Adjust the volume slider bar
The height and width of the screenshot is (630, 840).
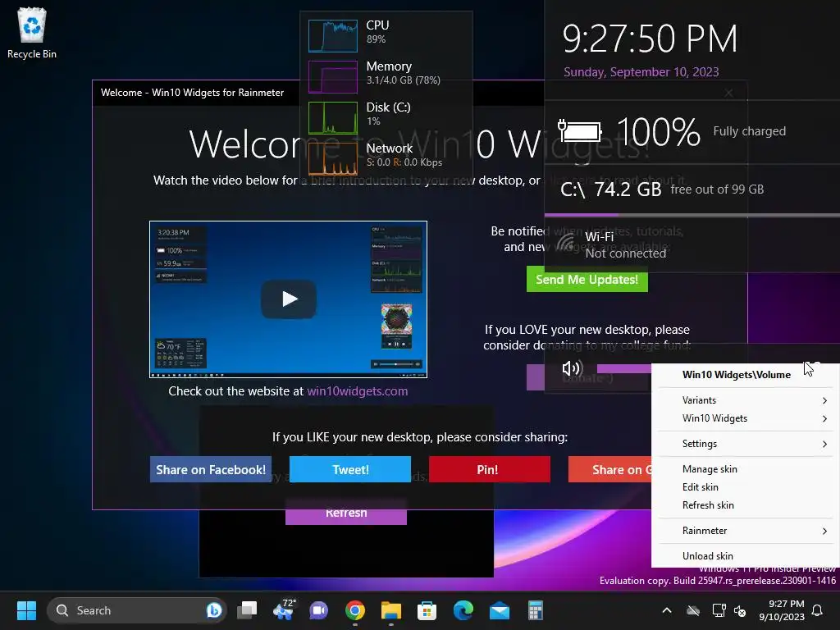pos(624,368)
